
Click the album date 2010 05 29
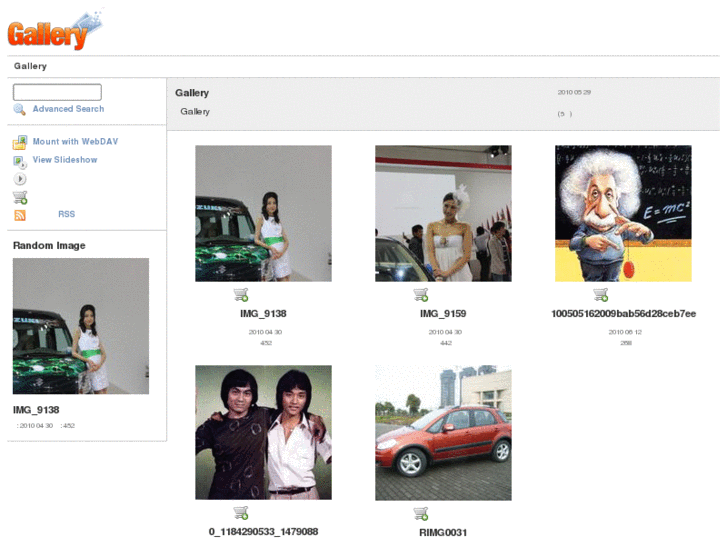[x=574, y=92]
